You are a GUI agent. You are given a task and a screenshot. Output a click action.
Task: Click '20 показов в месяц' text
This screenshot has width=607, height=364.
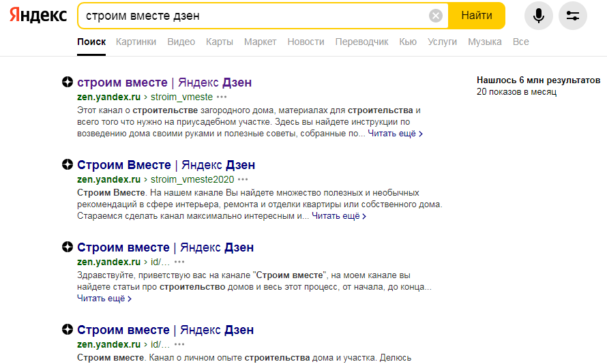point(516,91)
